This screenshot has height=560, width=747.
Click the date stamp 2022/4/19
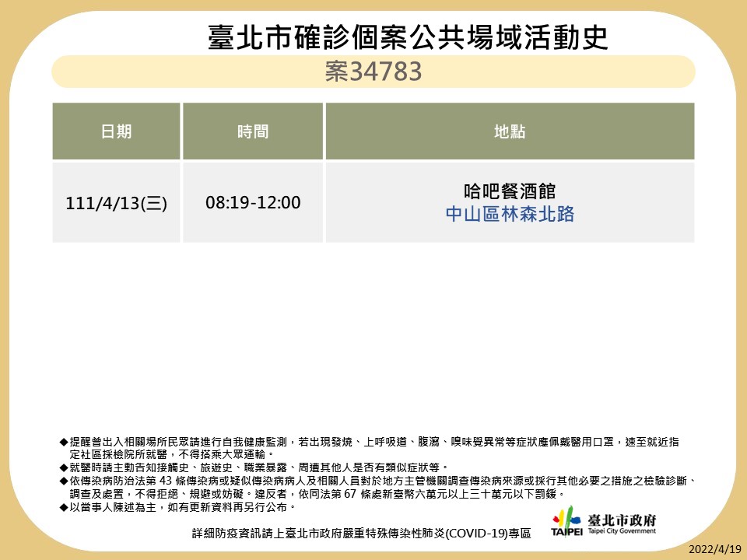coord(715,549)
